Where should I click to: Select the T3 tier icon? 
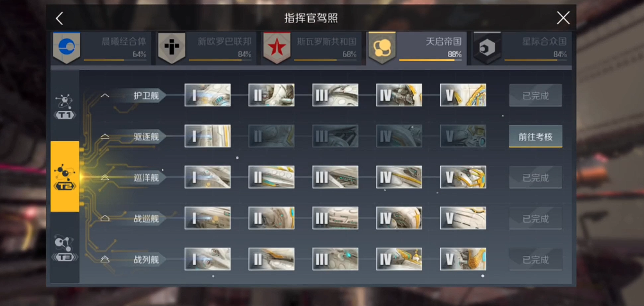(x=65, y=248)
